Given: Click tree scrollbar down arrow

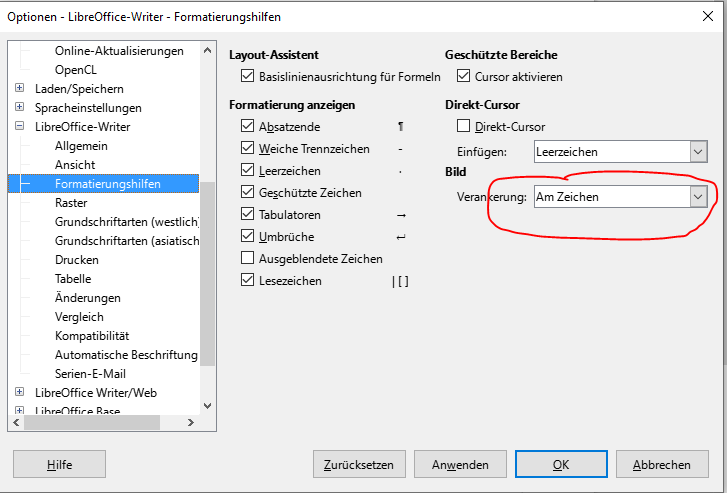Looking at the screenshot, I should [207, 406].
